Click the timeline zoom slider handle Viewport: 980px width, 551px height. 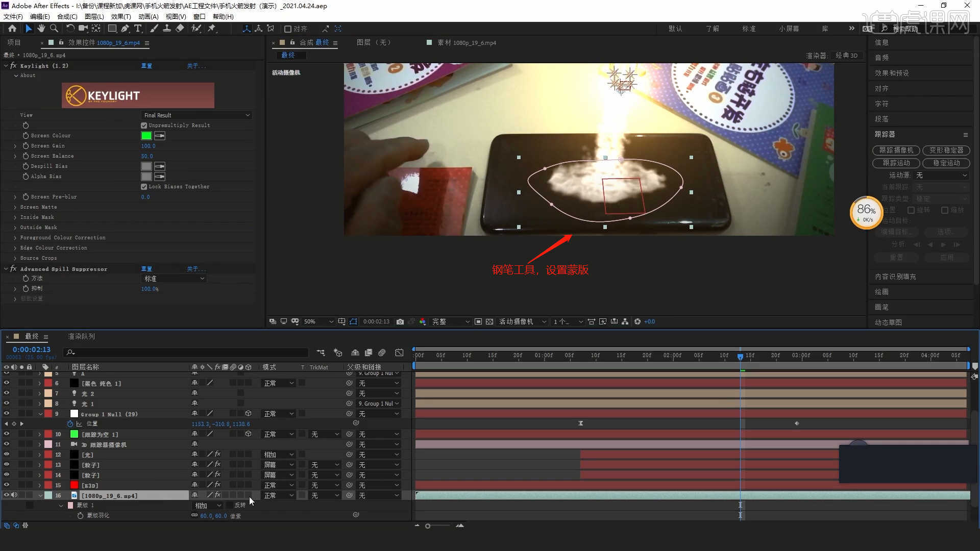click(x=428, y=526)
